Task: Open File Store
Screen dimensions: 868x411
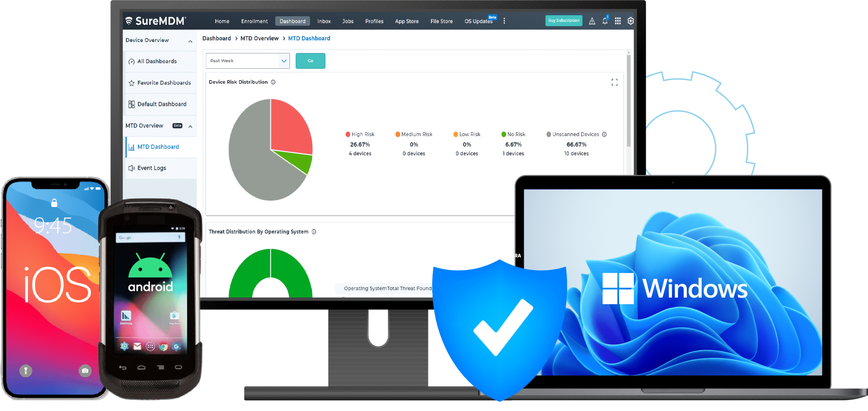Action: point(441,21)
